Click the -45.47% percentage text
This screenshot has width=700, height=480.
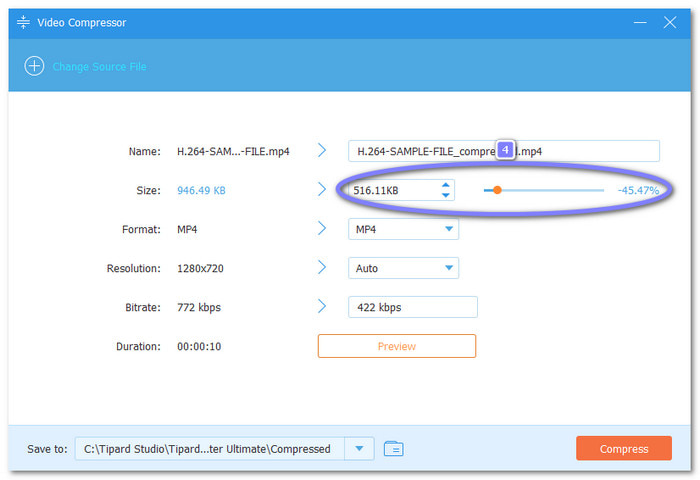638,190
